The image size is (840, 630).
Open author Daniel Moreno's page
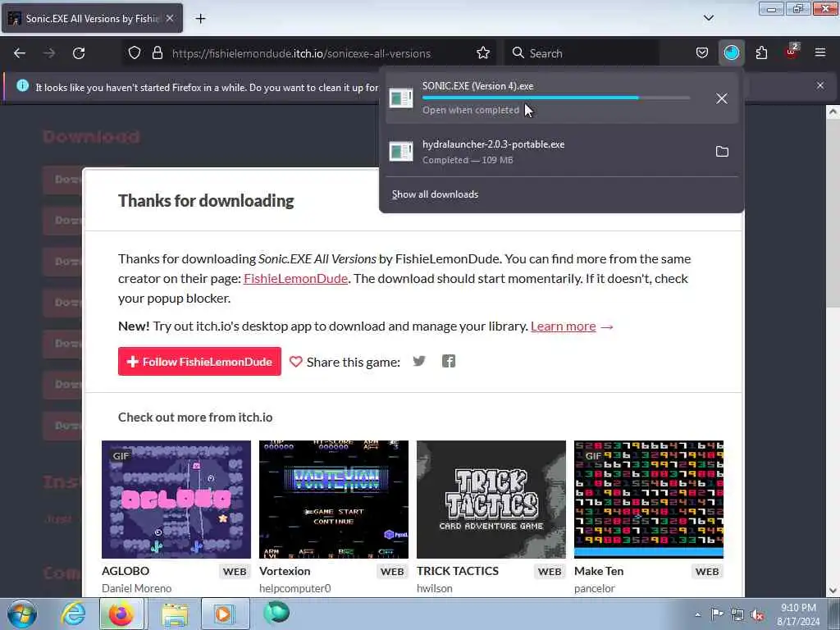[137, 588]
